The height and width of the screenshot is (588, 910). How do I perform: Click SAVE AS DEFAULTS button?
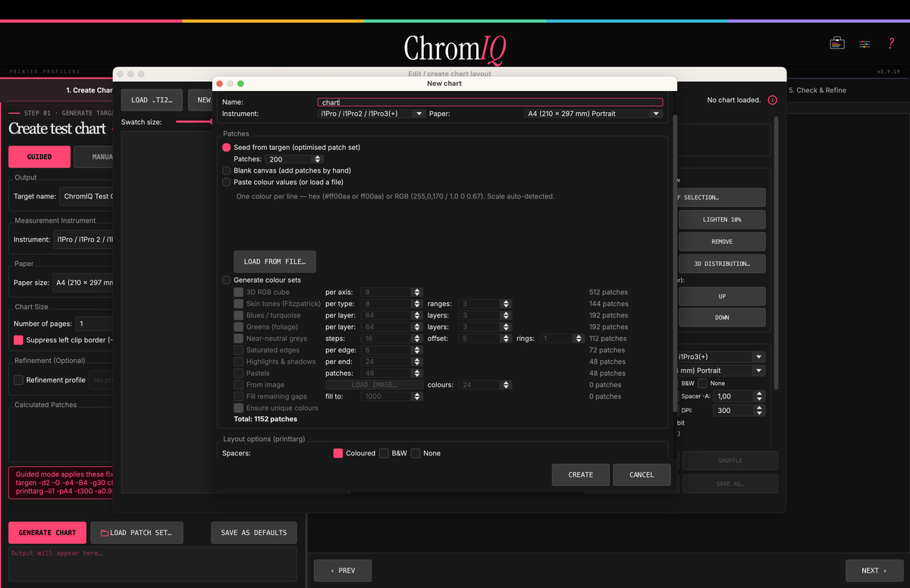tap(254, 533)
